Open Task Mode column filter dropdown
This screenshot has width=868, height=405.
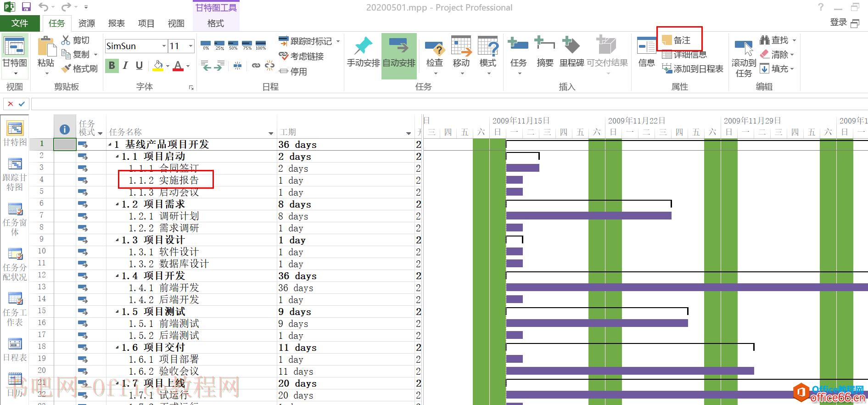pyautogui.click(x=100, y=133)
